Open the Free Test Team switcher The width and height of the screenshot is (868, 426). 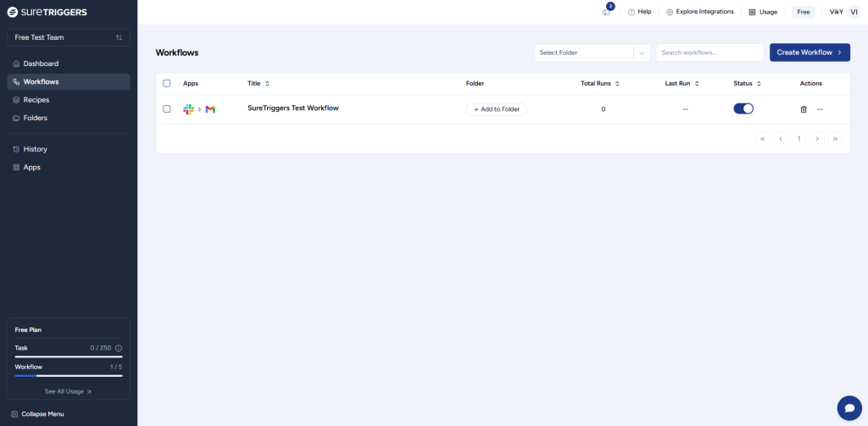tap(69, 37)
